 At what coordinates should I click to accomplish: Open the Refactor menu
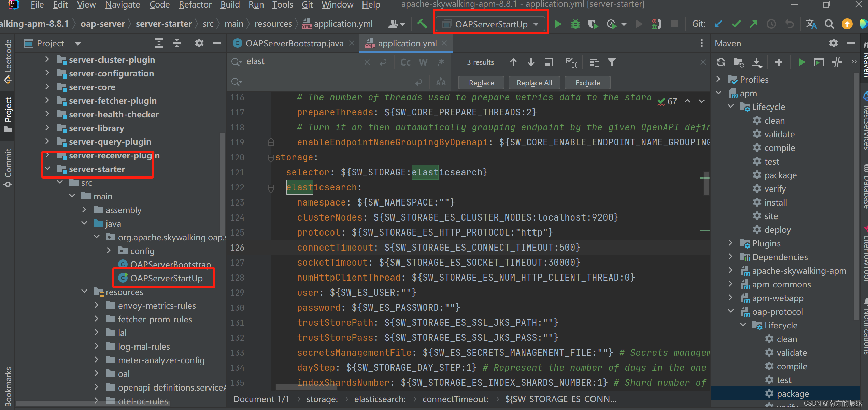tap(195, 5)
